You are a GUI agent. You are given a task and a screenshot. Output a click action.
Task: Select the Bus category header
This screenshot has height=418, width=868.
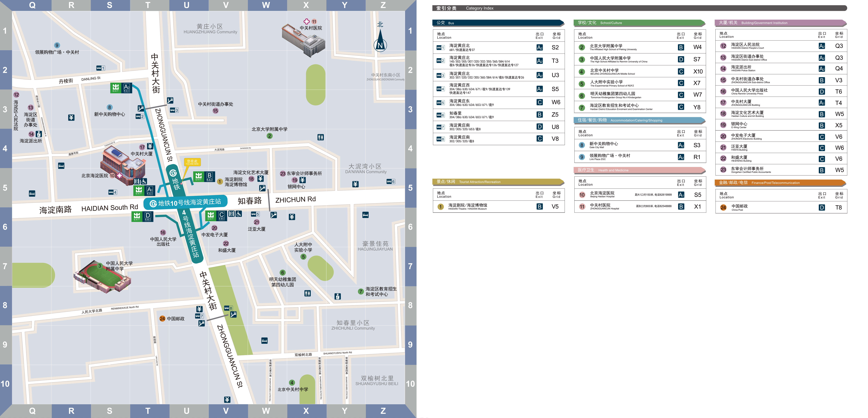coord(498,23)
